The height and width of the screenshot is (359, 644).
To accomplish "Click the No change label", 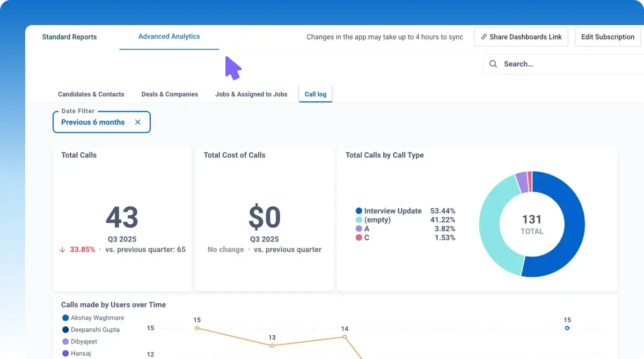I will 225,250.
